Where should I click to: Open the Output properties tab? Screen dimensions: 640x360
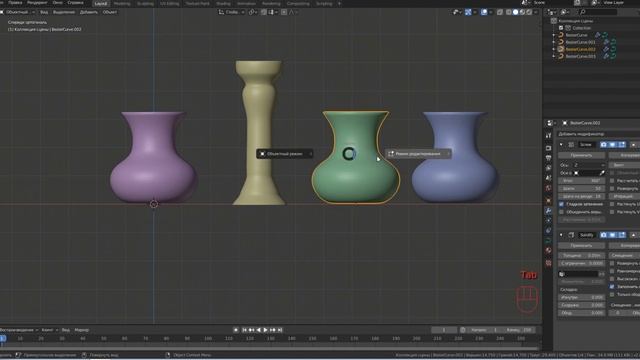tap(549, 158)
